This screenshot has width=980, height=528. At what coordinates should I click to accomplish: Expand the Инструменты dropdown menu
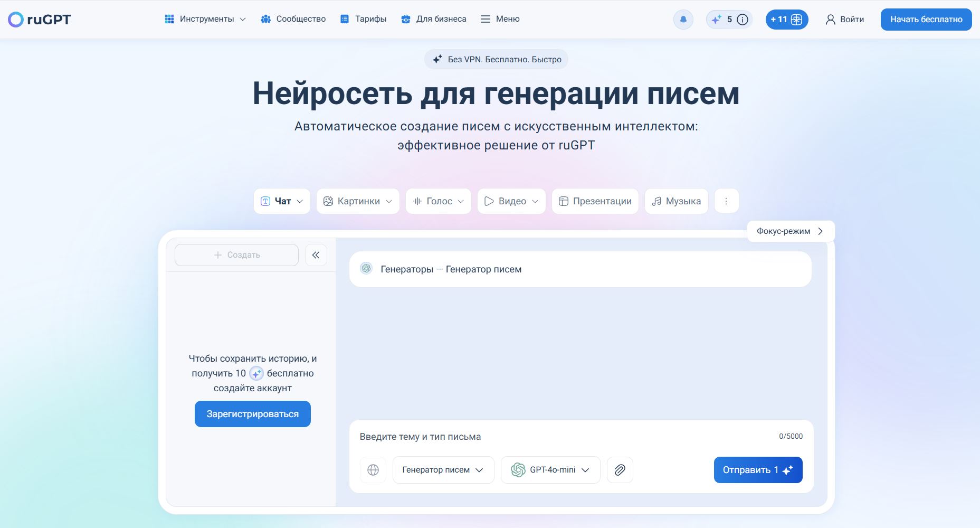click(x=205, y=18)
